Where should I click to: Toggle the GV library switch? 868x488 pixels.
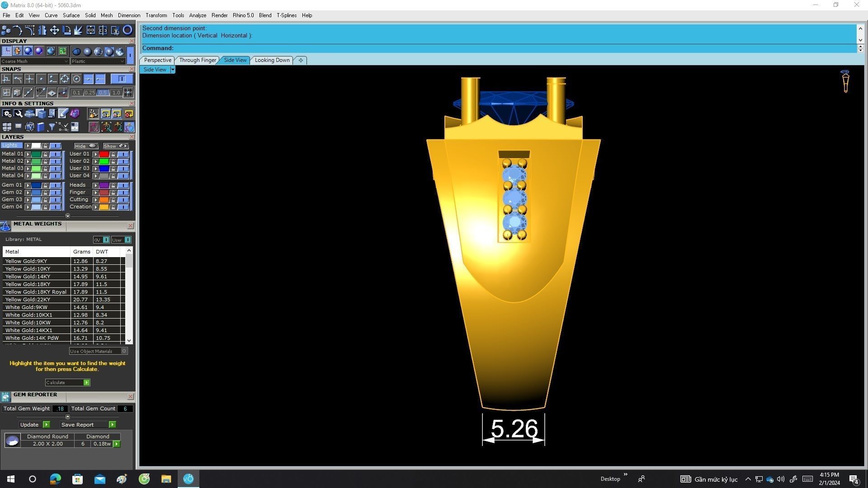point(105,240)
